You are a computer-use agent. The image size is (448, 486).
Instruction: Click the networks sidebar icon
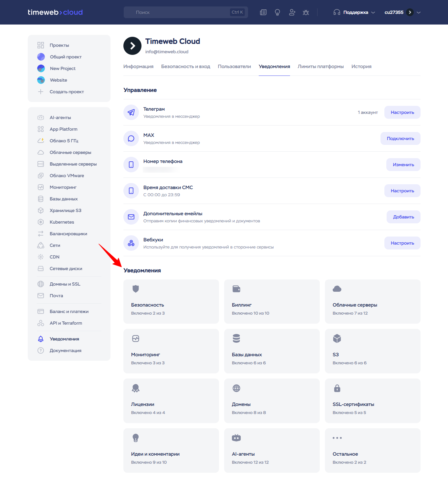tap(41, 245)
